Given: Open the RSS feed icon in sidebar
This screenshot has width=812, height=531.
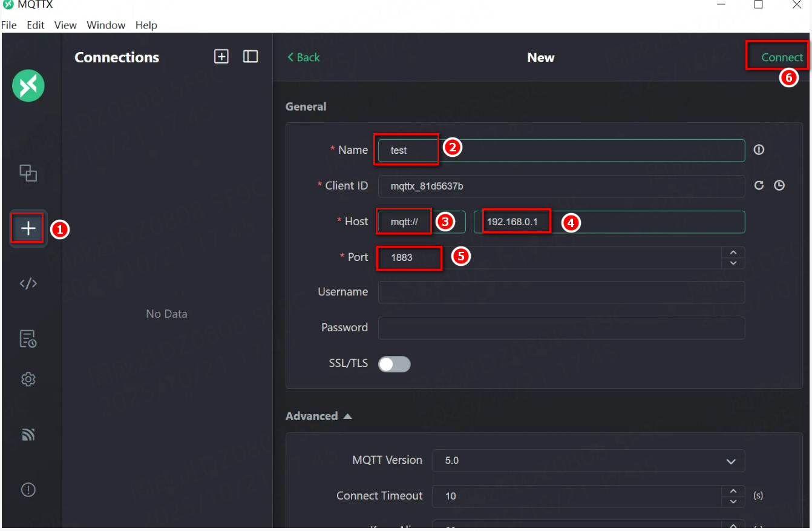Looking at the screenshot, I should [28, 434].
